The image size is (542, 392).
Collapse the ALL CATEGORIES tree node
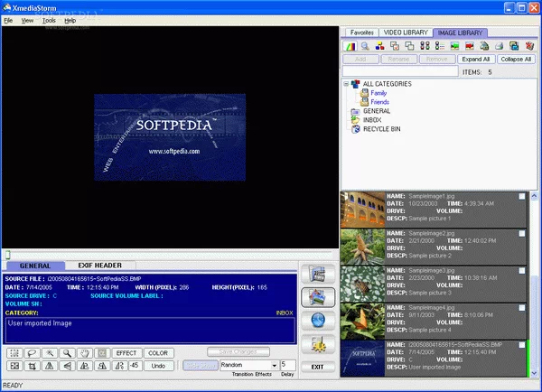346,84
